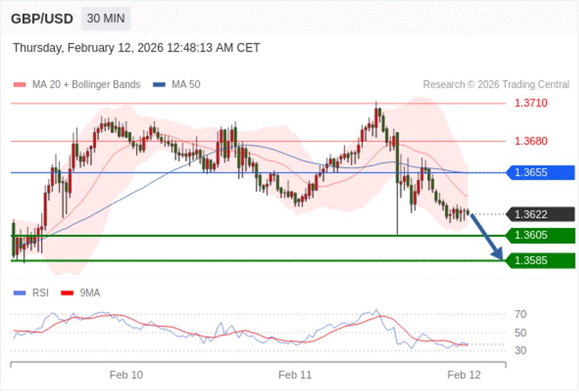The height and width of the screenshot is (392, 579).
Task: Click the RSI blue legend marker
Action: click(x=19, y=293)
